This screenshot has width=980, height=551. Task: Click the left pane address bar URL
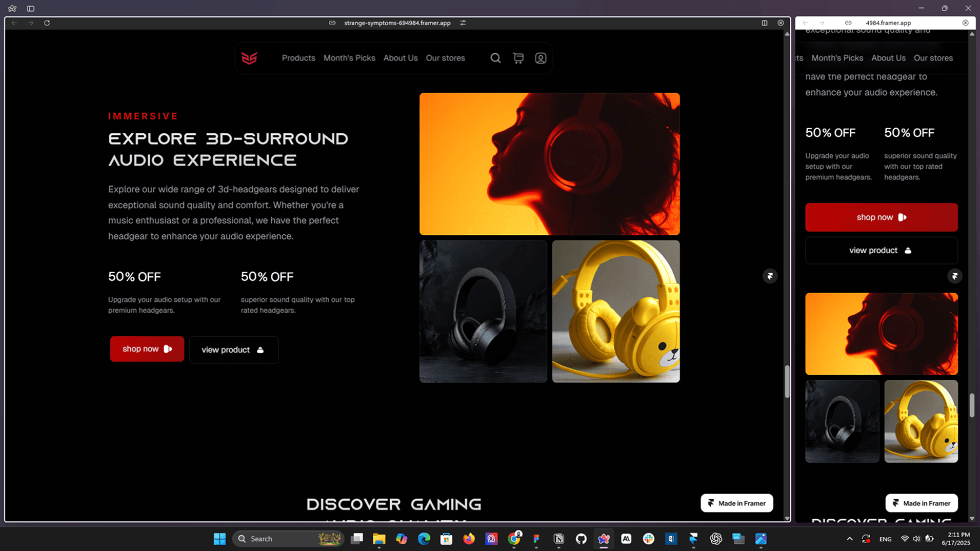[397, 23]
